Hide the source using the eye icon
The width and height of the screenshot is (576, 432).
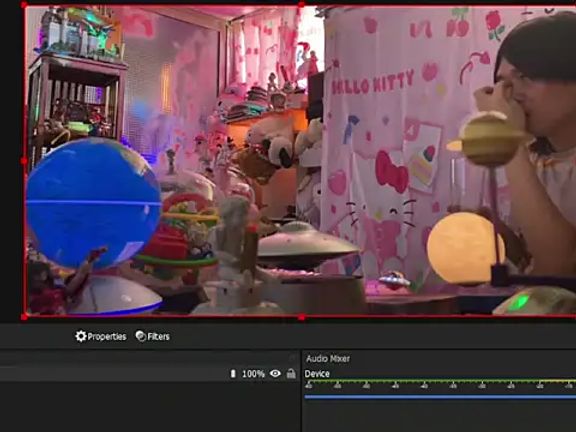point(275,374)
